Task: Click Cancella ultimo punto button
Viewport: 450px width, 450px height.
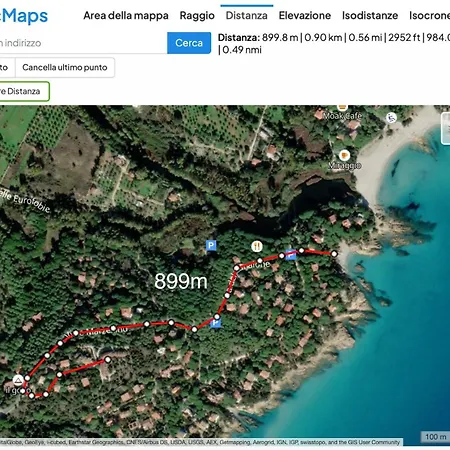Action: pos(65,67)
